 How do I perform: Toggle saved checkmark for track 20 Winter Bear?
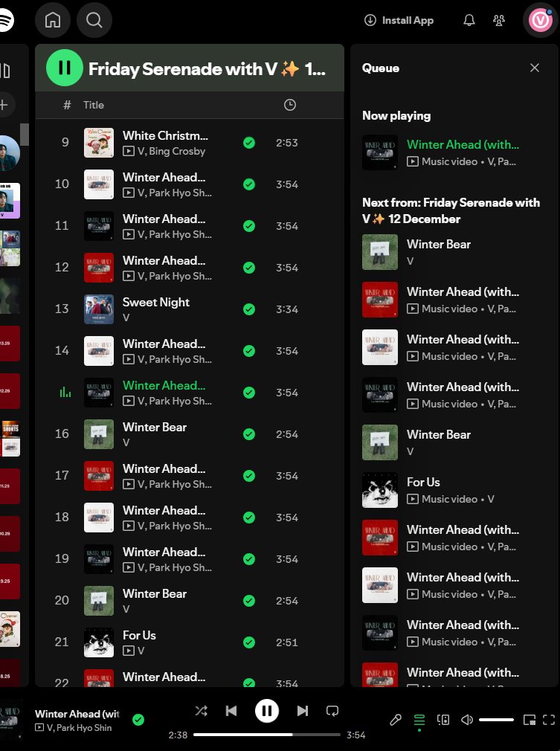249,601
